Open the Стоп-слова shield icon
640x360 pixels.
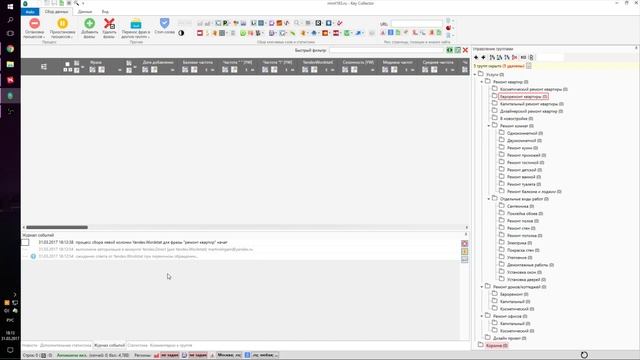(x=164, y=23)
